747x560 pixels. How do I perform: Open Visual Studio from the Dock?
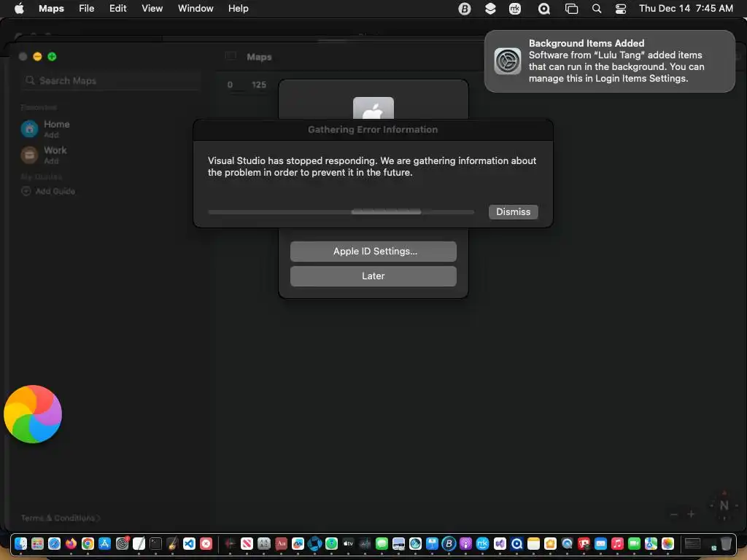click(500, 543)
